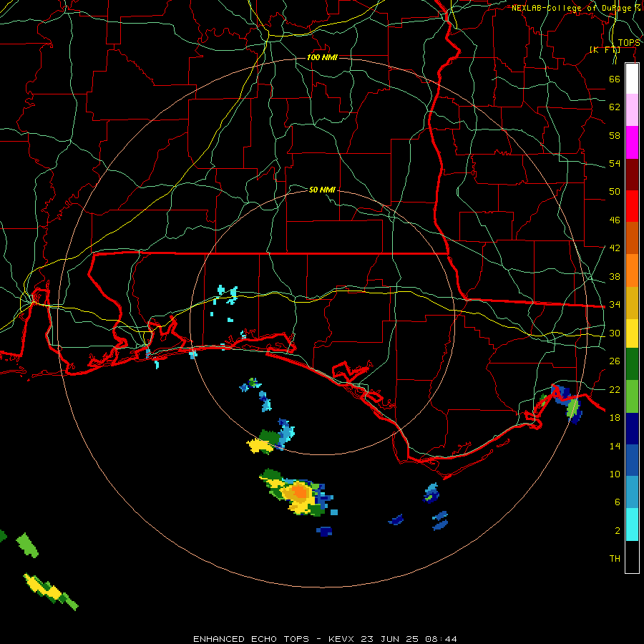Click the cyan legend swatch

[x=632, y=525]
